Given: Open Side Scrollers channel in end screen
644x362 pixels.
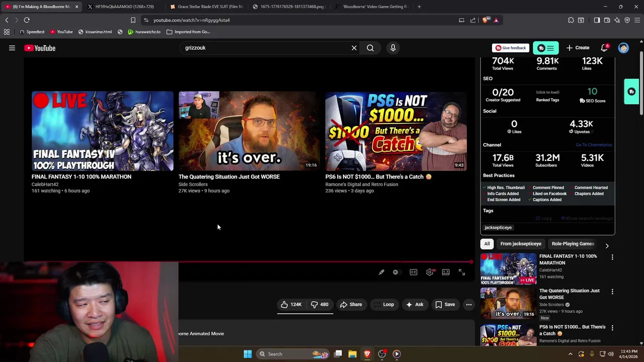Looking at the screenshot, I should coord(193,185).
